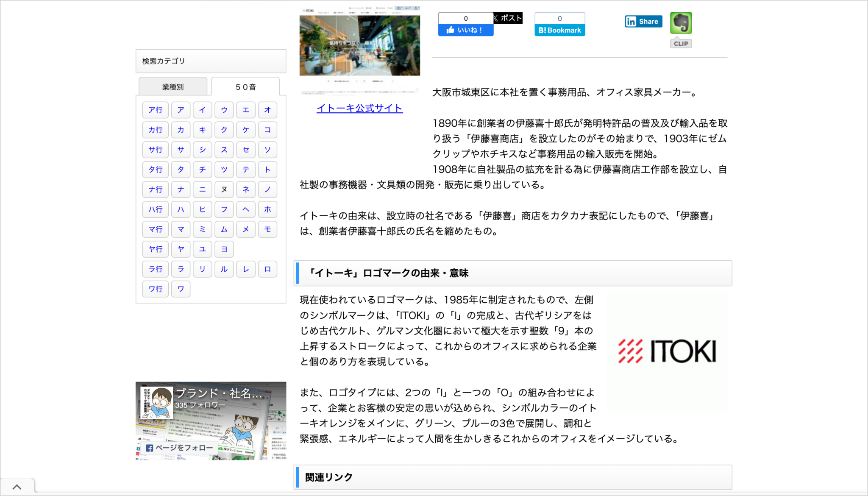Select the カ kana button
This screenshot has width=868, height=496.
pos(181,130)
